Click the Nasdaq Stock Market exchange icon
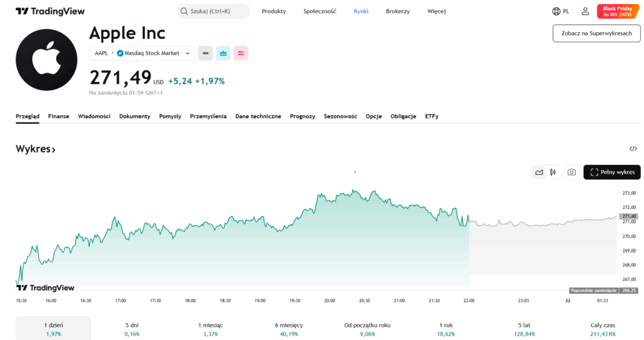Viewport: 644px width, 340px height. (120, 53)
